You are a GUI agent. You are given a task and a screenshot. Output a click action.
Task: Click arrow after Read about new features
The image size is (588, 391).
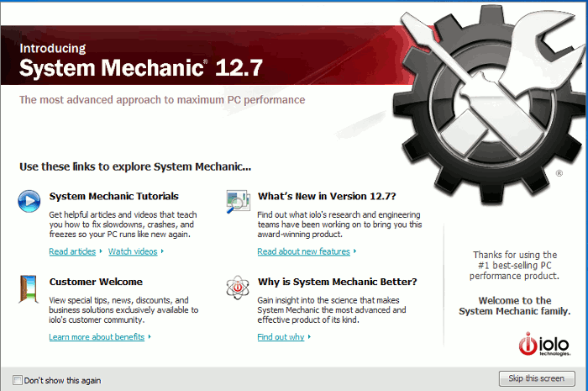pos(354,251)
